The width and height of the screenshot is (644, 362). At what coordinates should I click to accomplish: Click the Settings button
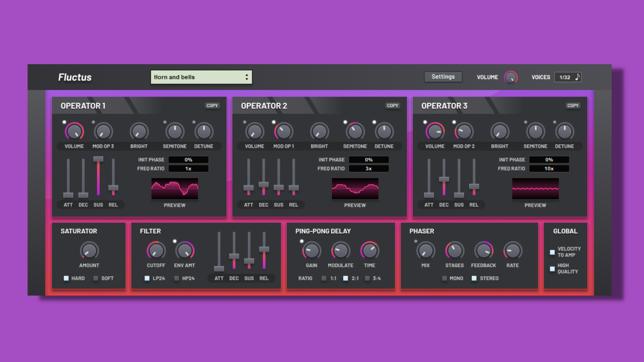[443, 77]
